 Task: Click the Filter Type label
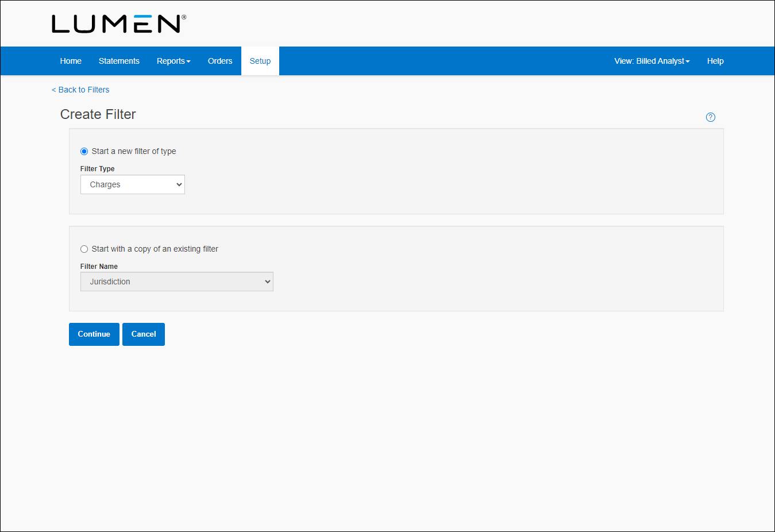point(98,169)
